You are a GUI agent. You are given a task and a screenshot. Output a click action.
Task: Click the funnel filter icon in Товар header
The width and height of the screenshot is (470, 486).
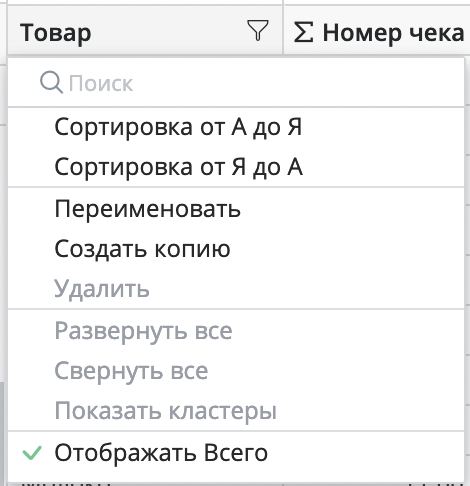coord(258,31)
